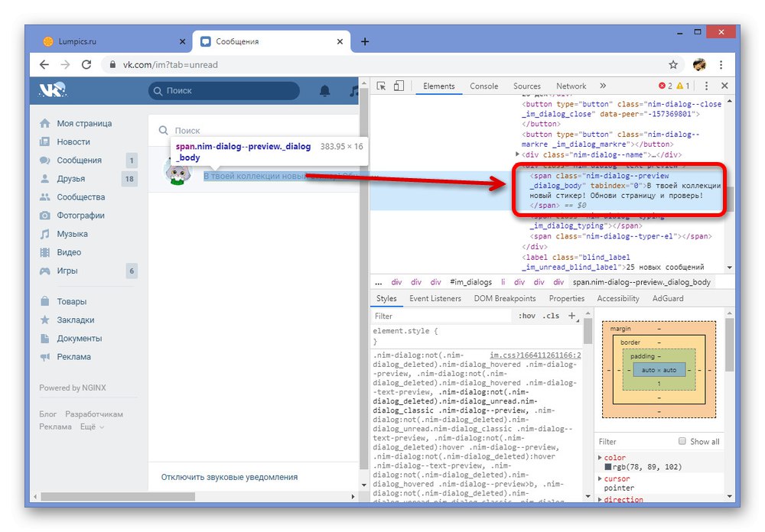Focus the computed styles Filter field

634,441
